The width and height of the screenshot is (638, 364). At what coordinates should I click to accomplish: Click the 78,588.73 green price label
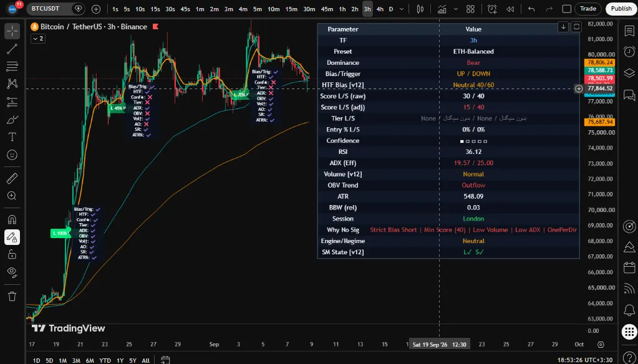(599, 70)
